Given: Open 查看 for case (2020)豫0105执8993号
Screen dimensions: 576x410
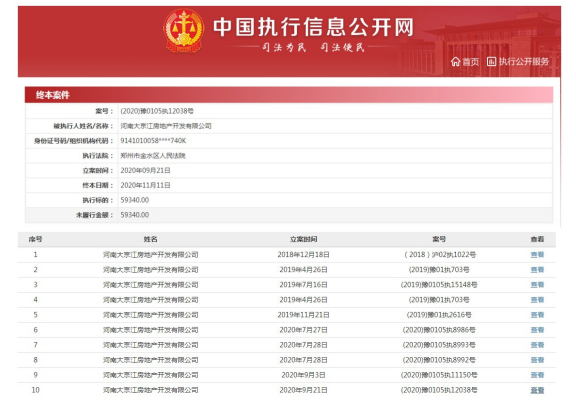Looking at the screenshot, I should click(x=537, y=345).
